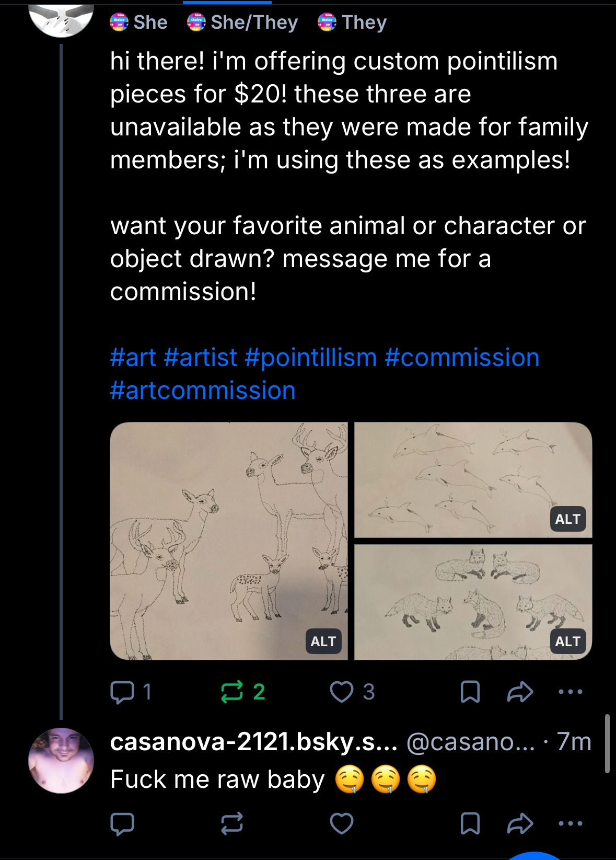Bookmark the pointillism commission post
616x860 pixels.
pyautogui.click(x=470, y=692)
